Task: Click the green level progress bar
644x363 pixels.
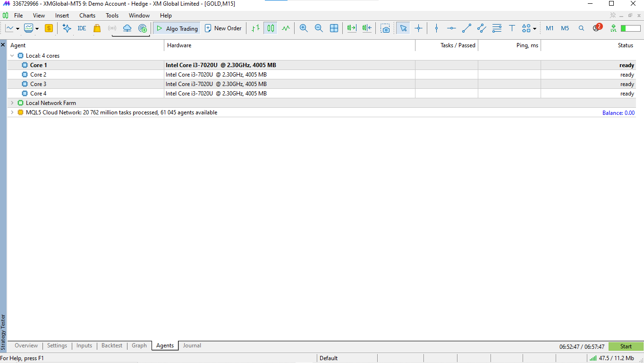Action: (630, 28)
